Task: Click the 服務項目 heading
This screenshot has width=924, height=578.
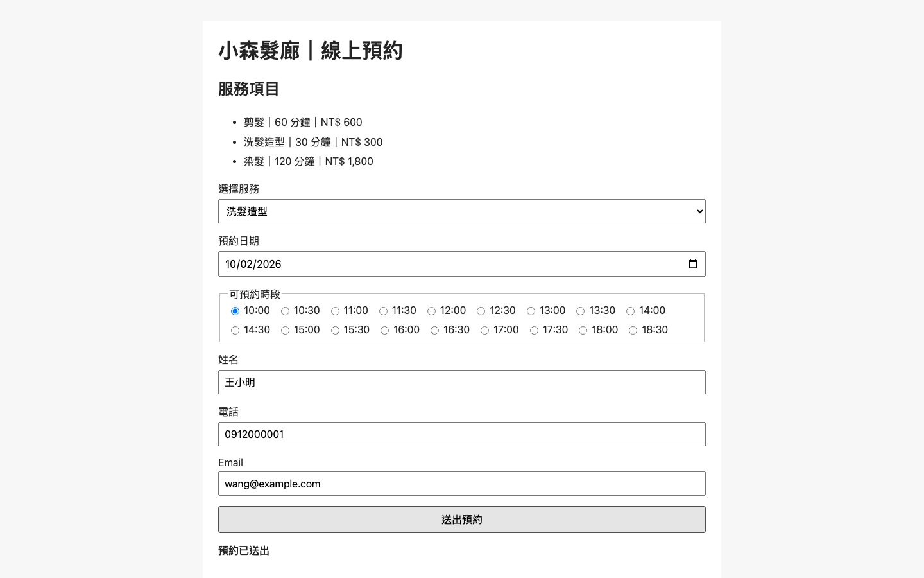Action: (249, 89)
